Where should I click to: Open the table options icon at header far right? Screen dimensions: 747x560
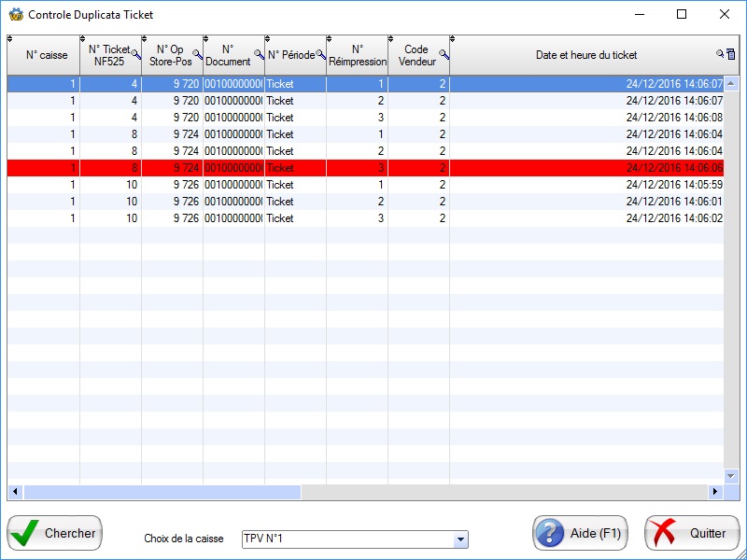(x=731, y=55)
